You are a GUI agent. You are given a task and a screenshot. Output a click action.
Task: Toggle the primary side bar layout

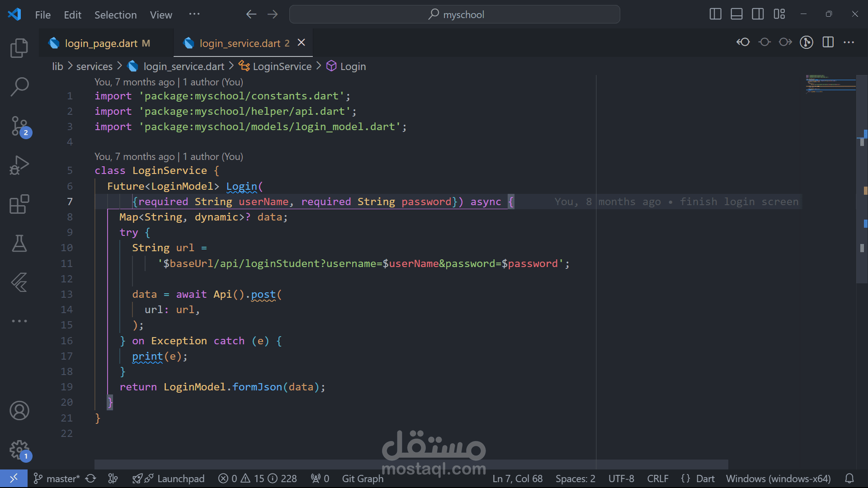[x=715, y=14]
